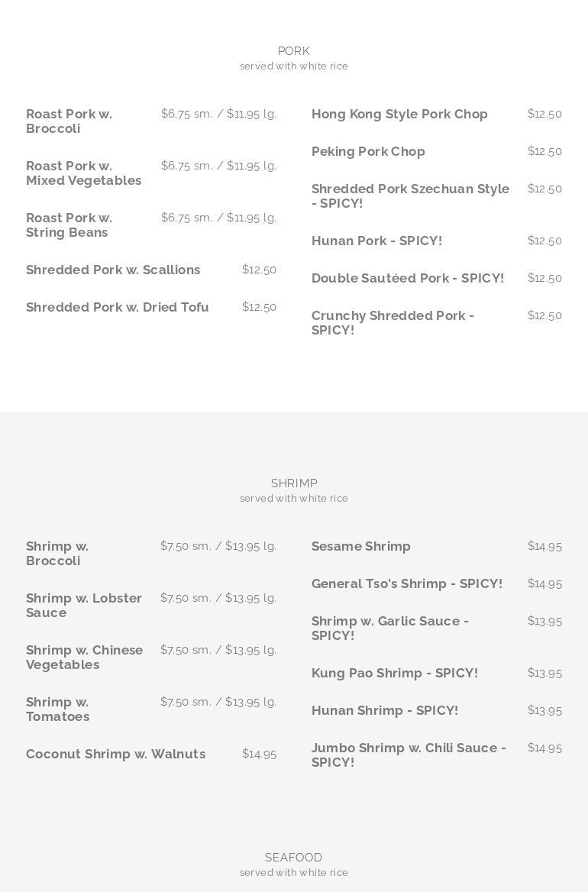This screenshot has height=892, width=588.
Task: Click Coconut Shrimp w. Walnuts
Action: [115, 754]
